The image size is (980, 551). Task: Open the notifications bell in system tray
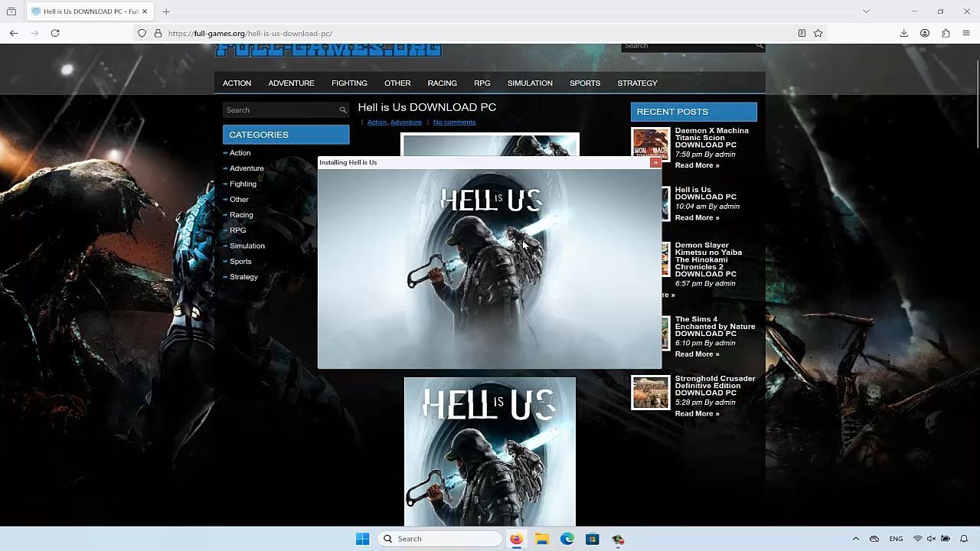964,539
